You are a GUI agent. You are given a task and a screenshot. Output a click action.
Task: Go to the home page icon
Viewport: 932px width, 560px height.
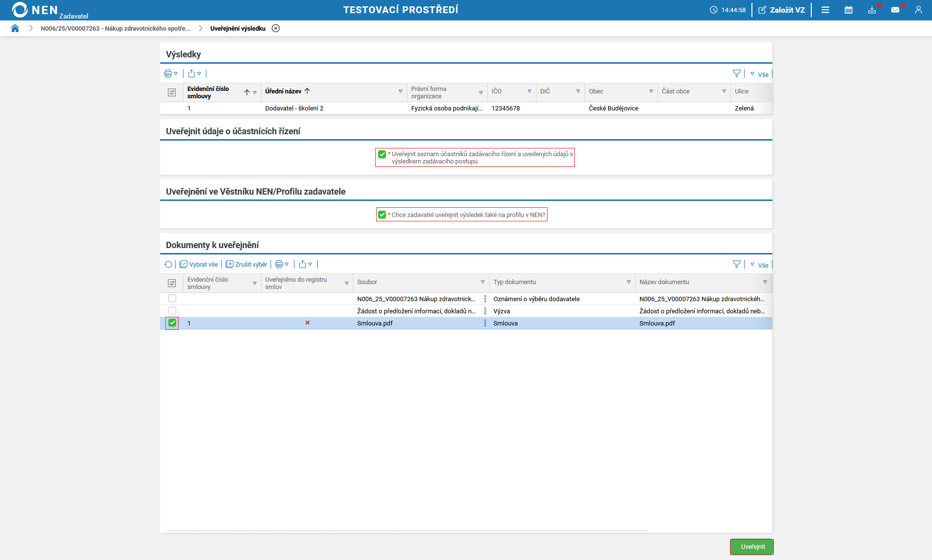pos(15,28)
